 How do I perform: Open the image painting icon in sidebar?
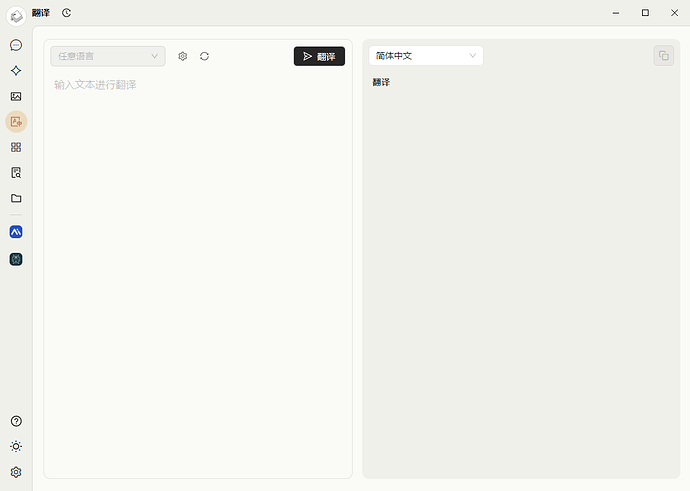(x=16, y=96)
